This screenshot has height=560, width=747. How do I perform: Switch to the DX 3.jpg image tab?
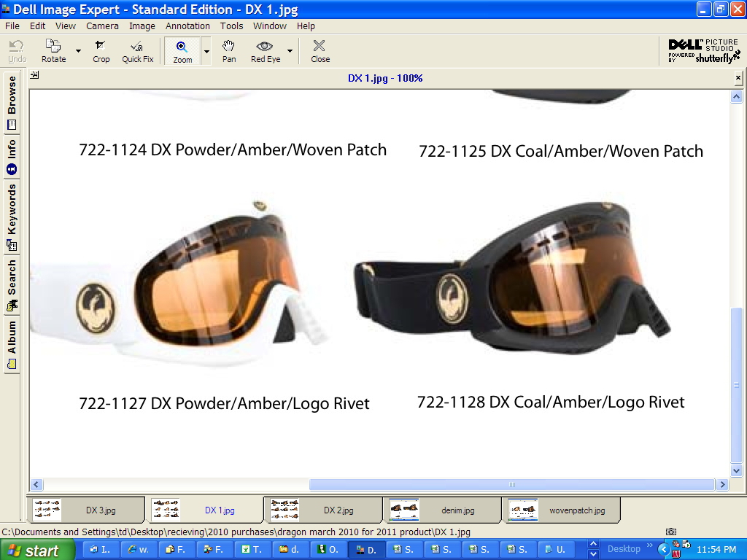point(86,510)
